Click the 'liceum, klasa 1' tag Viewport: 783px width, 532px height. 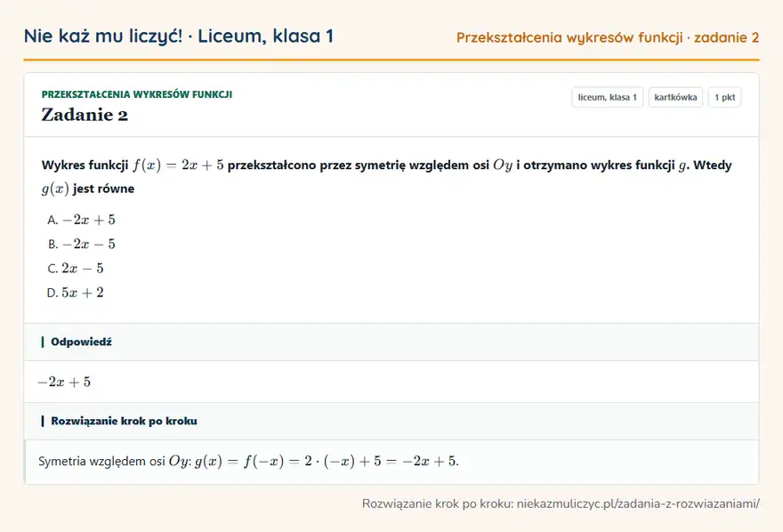point(607,97)
